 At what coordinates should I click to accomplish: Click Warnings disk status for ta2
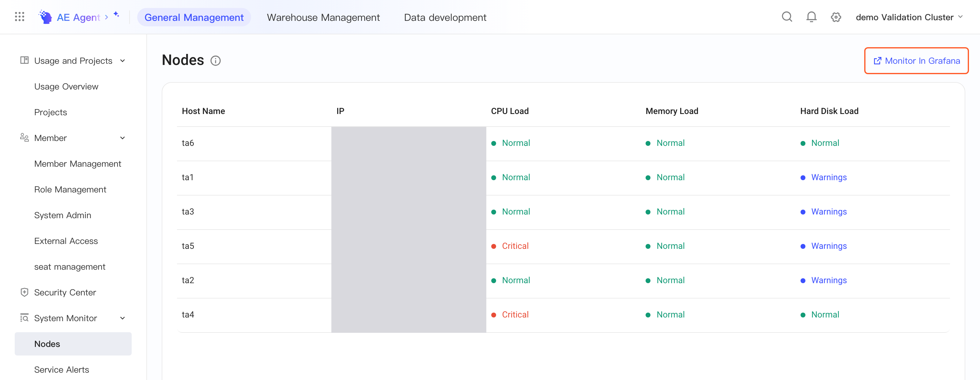click(x=824, y=280)
